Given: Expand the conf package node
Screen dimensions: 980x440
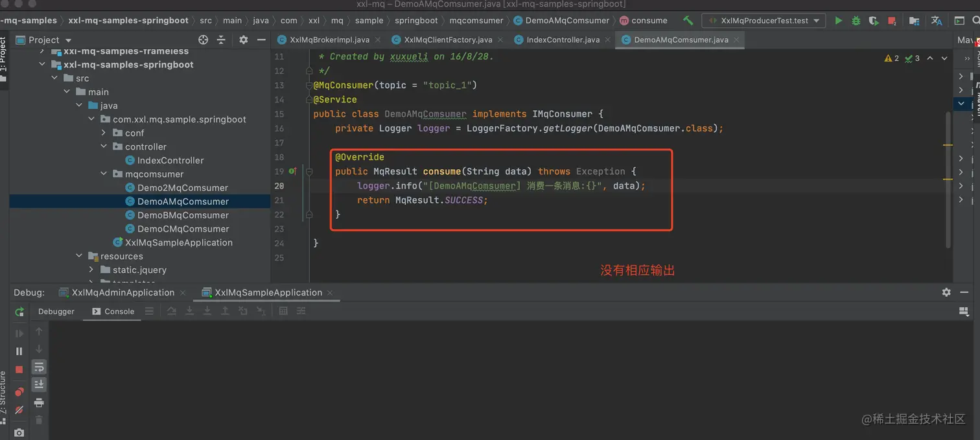Looking at the screenshot, I should point(104,133).
